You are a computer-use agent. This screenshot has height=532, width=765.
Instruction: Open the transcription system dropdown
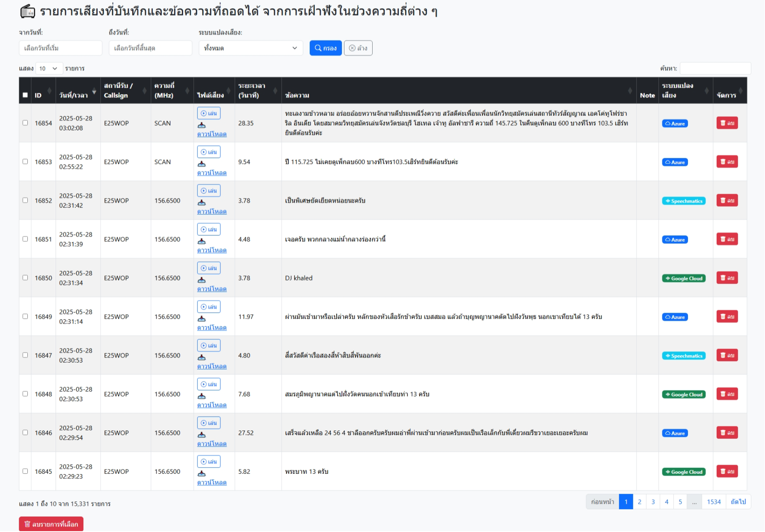(251, 48)
